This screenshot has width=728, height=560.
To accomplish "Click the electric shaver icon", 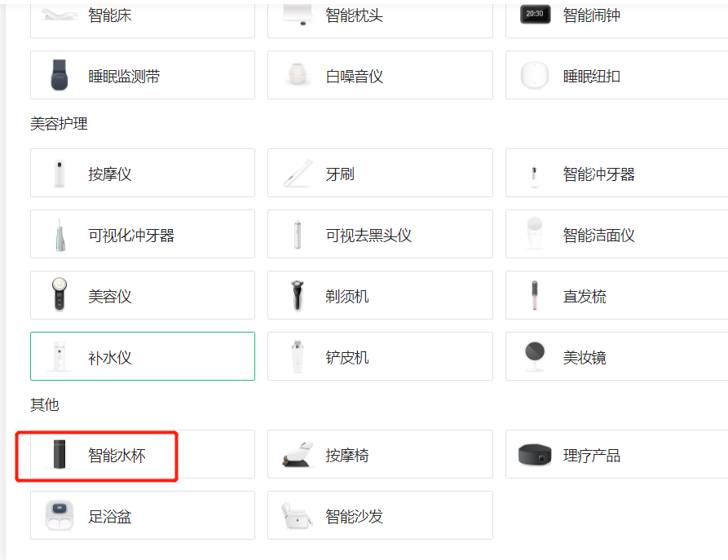I will (297, 296).
